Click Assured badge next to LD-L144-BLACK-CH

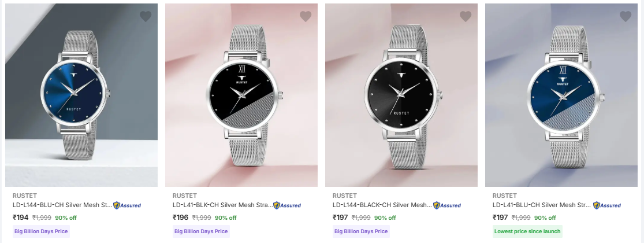[x=447, y=205]
